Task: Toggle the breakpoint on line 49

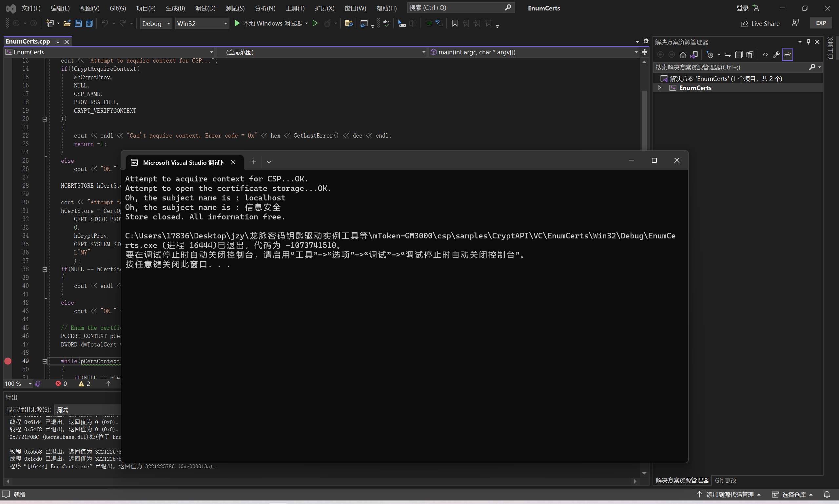Action: tap(8, 361)
